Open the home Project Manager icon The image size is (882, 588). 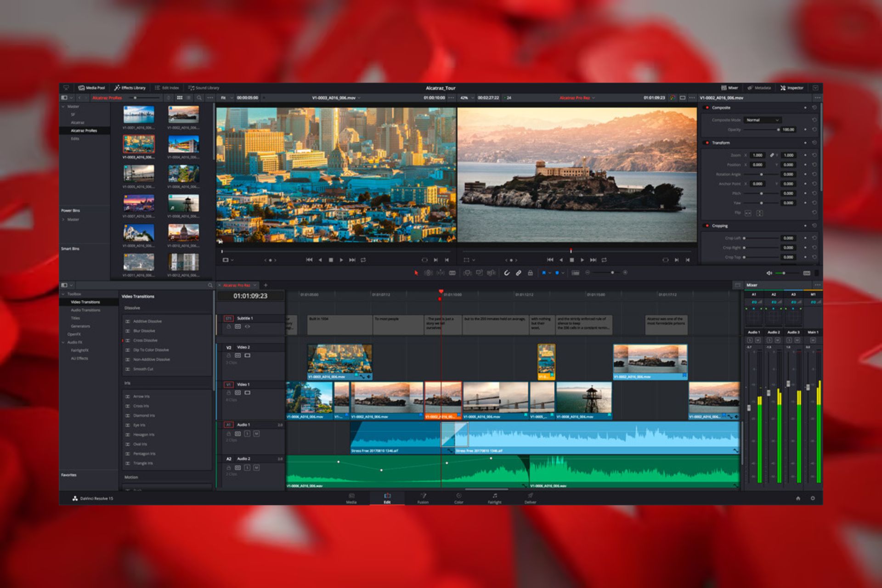click(798, 498)
